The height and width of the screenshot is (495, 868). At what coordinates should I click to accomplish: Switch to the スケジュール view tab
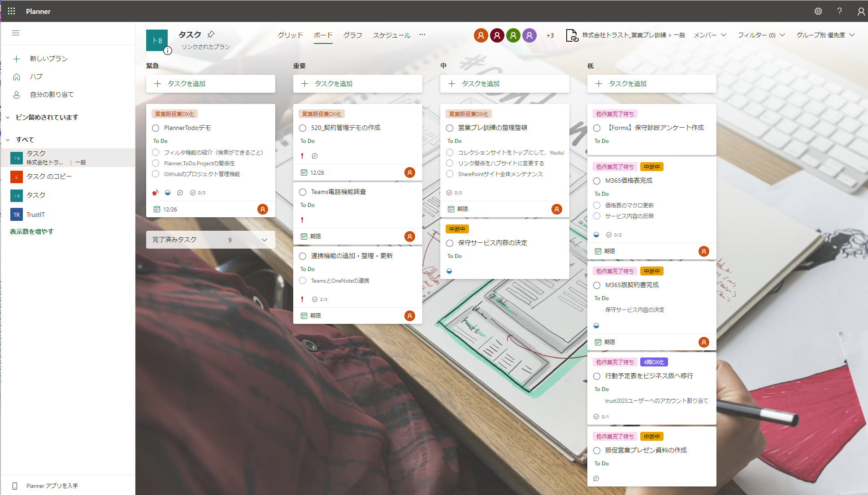(391, 35)
